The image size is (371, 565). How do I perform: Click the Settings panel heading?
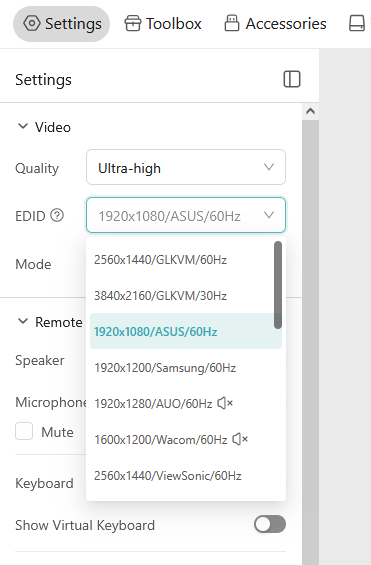coord(44,80)
